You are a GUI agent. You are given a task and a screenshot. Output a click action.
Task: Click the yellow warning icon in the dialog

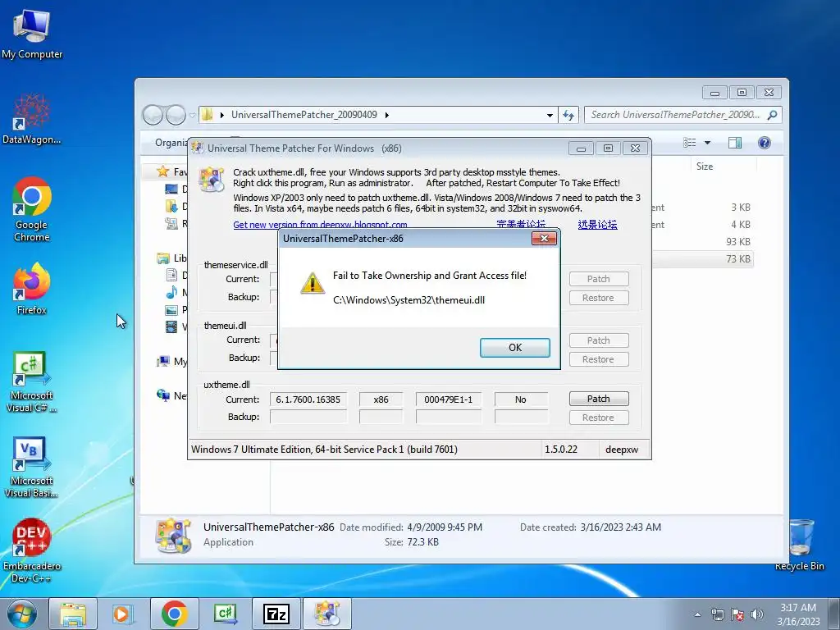[312, 283]
